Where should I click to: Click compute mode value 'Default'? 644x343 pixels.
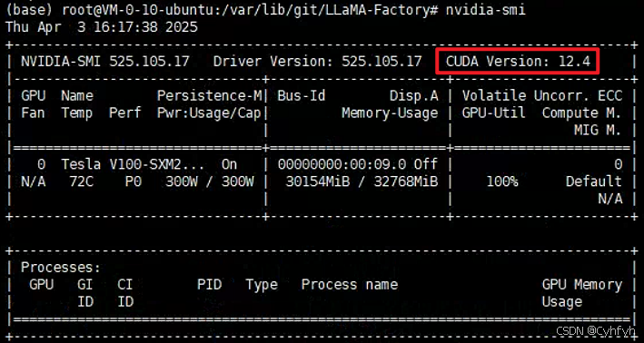(594, 181)
